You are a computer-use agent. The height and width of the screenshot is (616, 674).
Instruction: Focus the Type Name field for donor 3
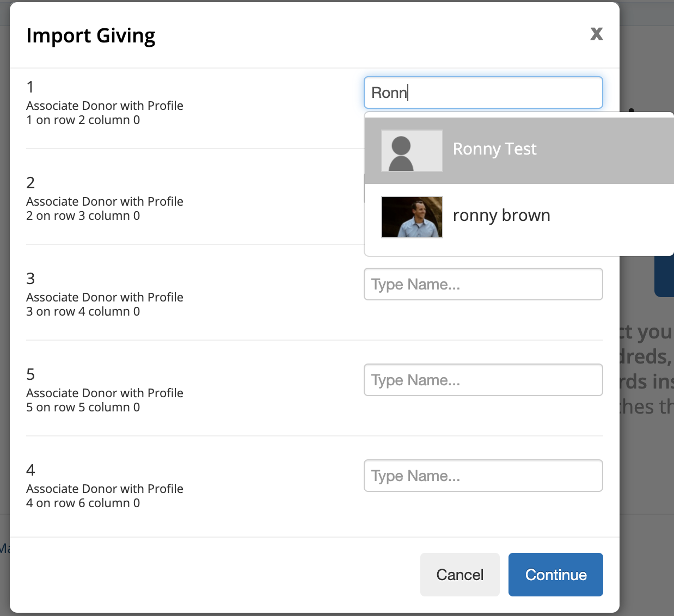(x=483, y=284)
